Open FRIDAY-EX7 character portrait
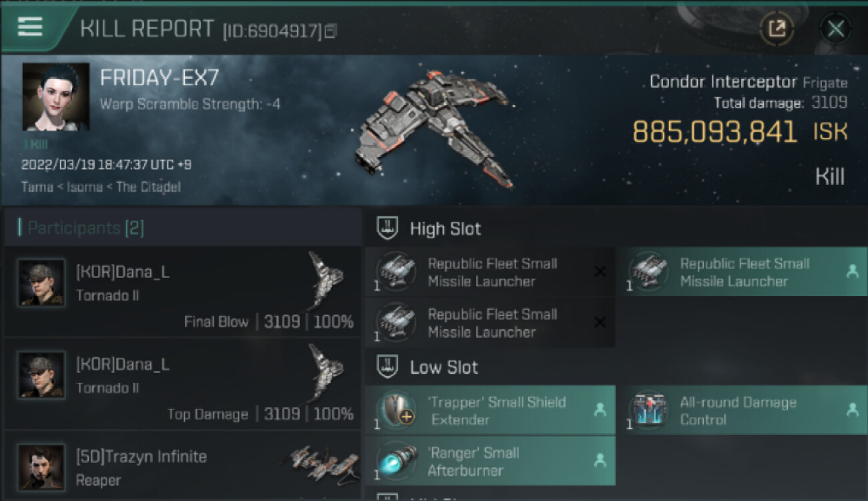Screen dimensions: 868x501 (56, 97)
